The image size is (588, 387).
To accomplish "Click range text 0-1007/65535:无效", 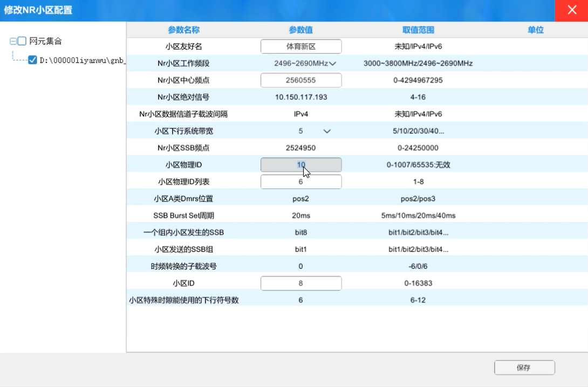I will (x=418, y=165).
